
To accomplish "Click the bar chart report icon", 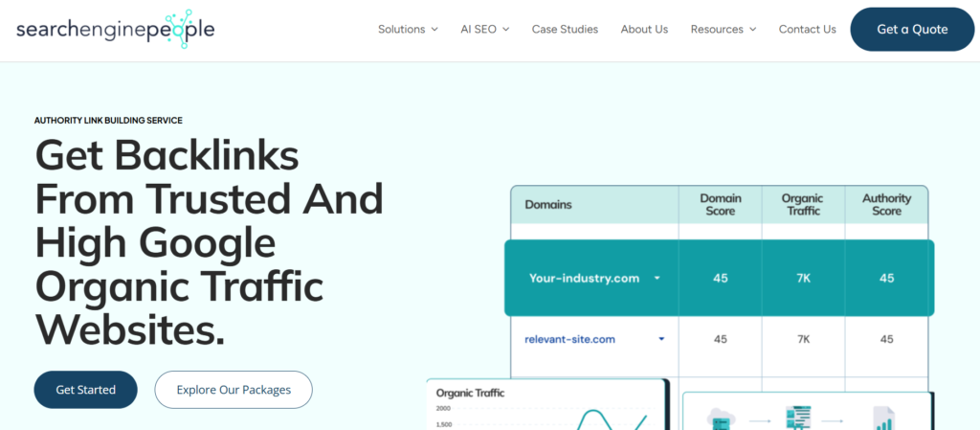I will (882, 419).
